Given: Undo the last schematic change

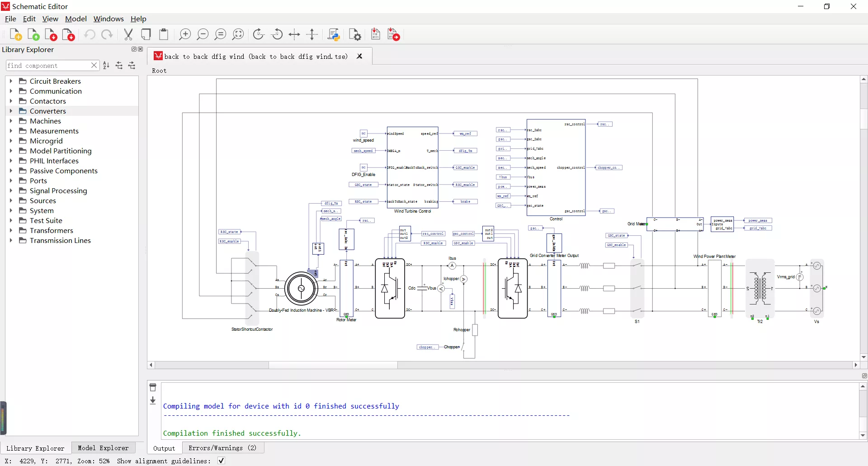Looking at the screenshot, I should coord(90,35).
